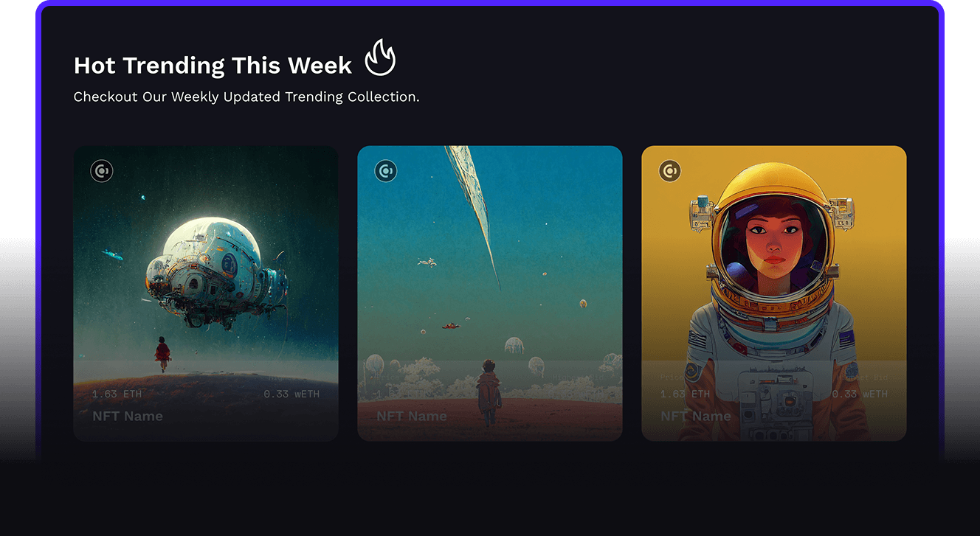
Task: Click the domed spaceship in first artwork
Action: [x=215, y=272]
